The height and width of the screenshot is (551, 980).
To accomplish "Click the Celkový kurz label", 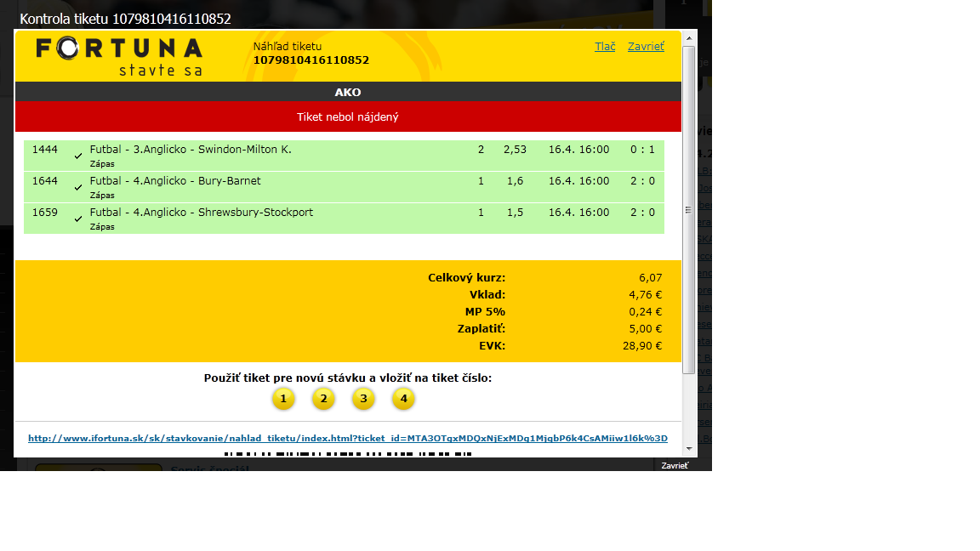I will point(466,278).
